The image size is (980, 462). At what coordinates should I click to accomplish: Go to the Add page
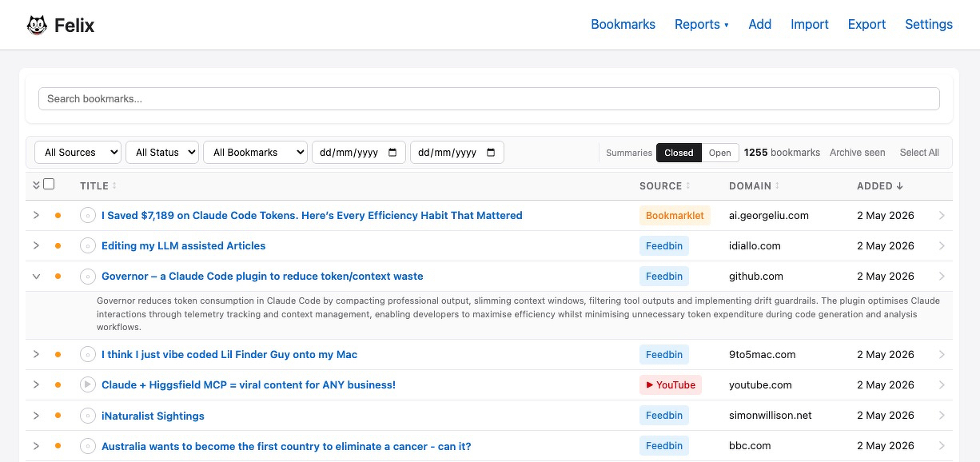tap(759, 24)
